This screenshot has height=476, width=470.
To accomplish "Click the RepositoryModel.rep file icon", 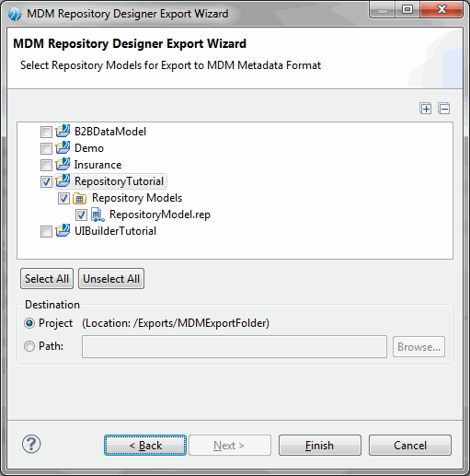I will [x=97, y=215].
